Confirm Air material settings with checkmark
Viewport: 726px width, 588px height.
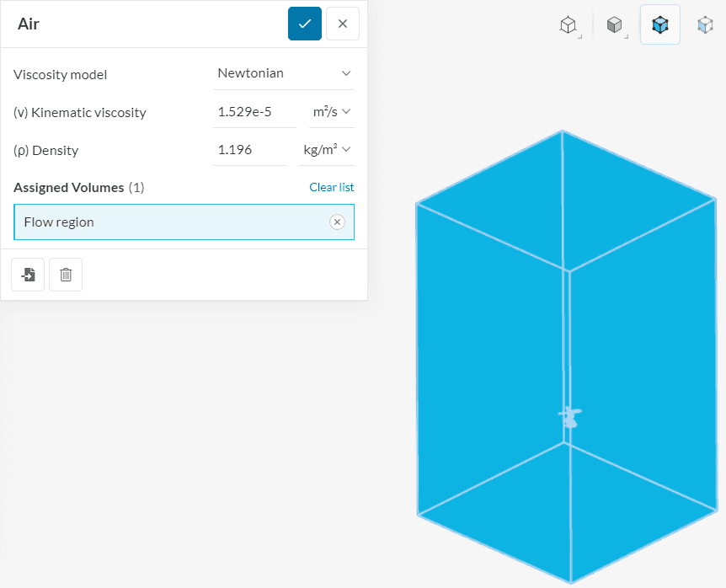coord(304,24)
